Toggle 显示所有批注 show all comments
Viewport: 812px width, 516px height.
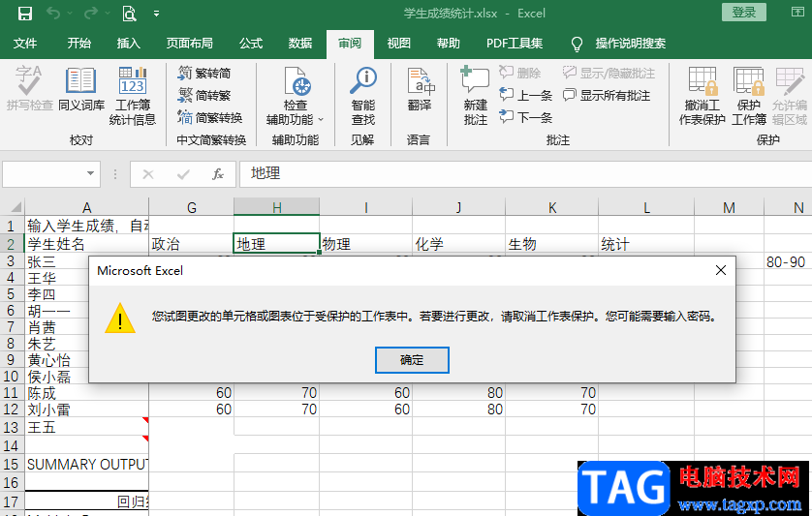pos(607,95)
